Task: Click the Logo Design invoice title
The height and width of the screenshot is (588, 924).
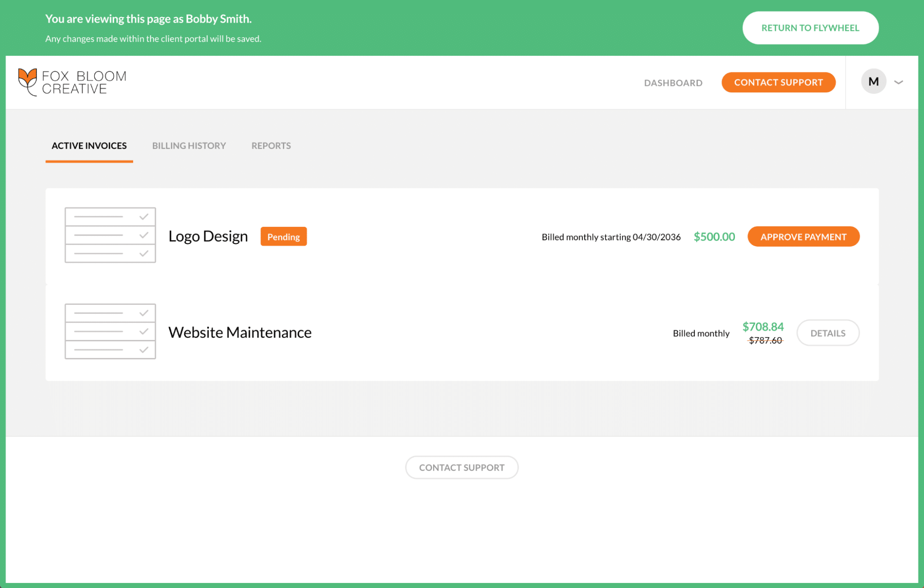Action: (x=208, y=236)
